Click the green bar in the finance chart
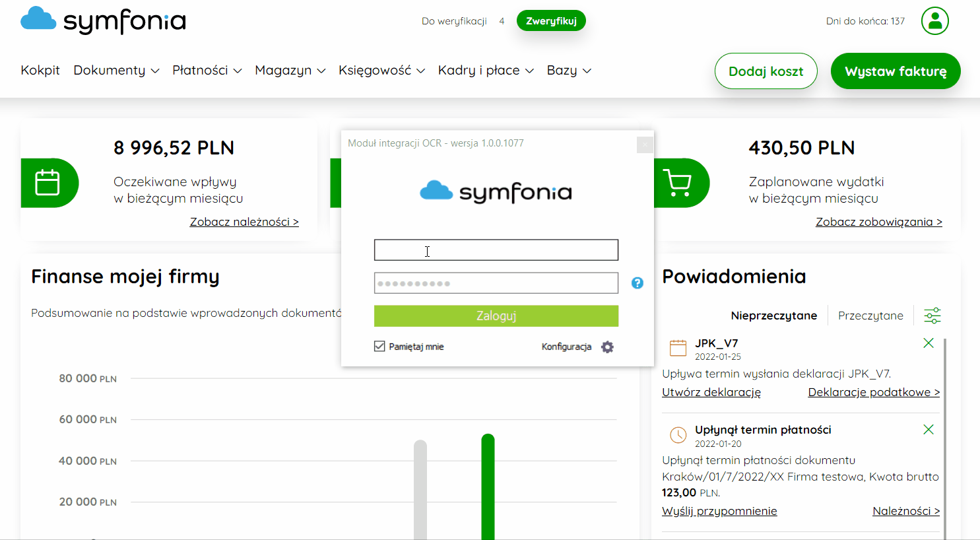The height and width of the screenshot is (540, 980). (488, 487)
